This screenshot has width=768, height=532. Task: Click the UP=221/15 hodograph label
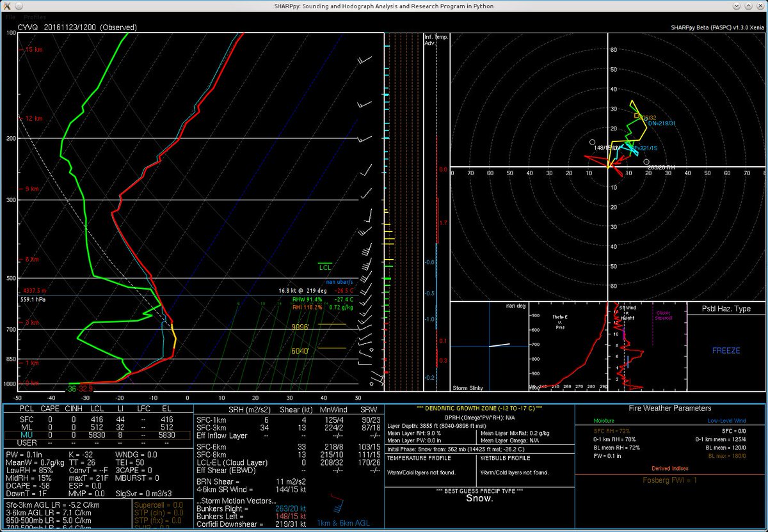[643, 148]
